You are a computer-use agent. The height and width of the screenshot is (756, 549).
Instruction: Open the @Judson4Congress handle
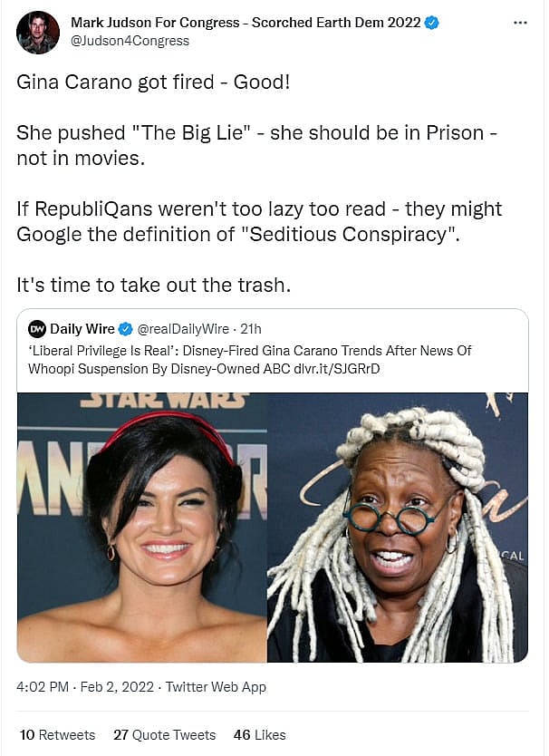[x=130, y=41]
